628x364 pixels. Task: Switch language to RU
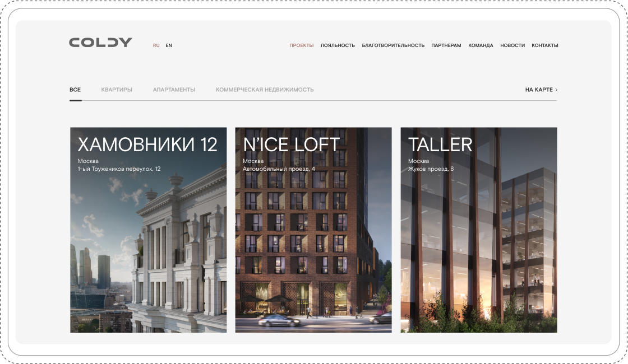(156, 45)
